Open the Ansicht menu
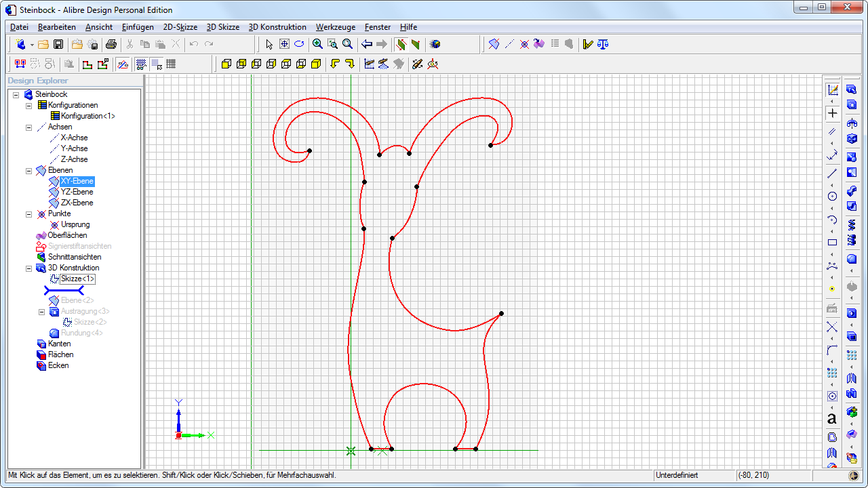 [x=99, y=27]
